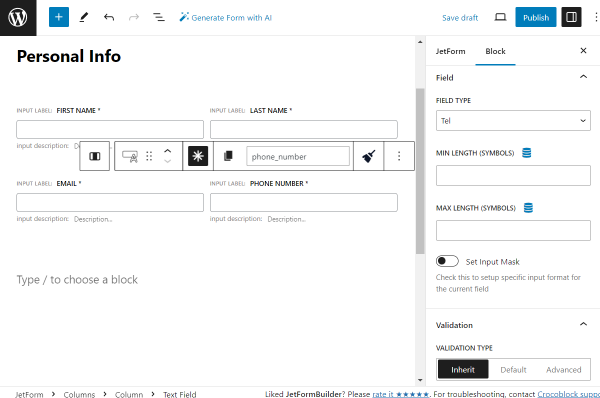Click the Publish button

tap(536, 17)
